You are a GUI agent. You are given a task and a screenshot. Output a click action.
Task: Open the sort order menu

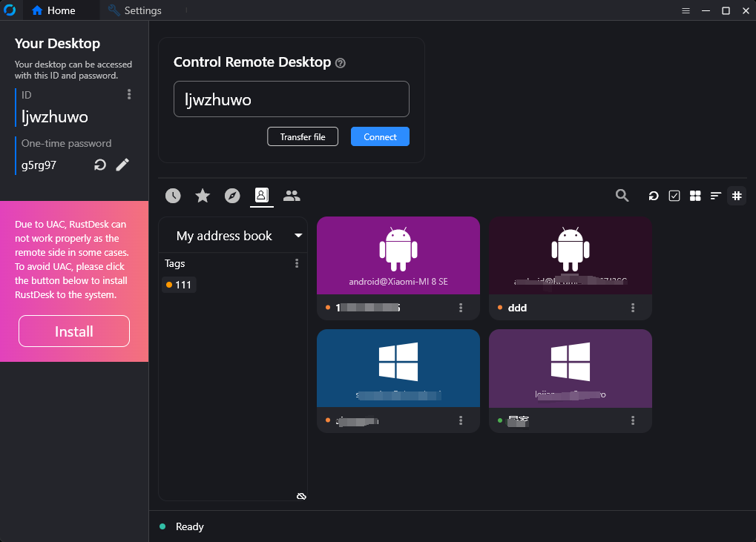point(716,196)
